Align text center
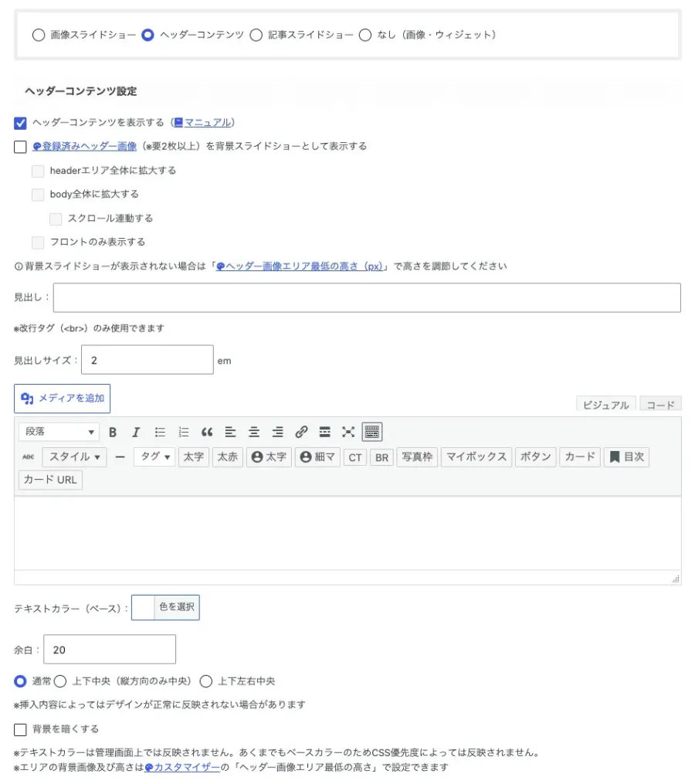 [254, 432]
